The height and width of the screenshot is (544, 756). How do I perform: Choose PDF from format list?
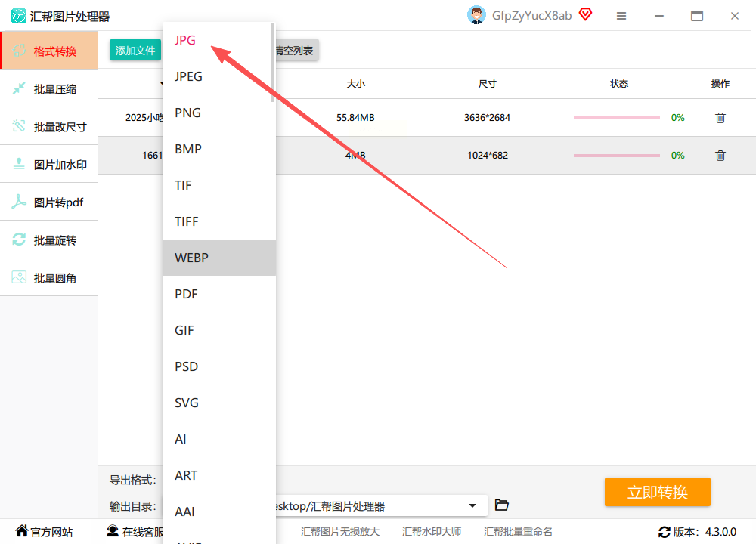(219, 294)
